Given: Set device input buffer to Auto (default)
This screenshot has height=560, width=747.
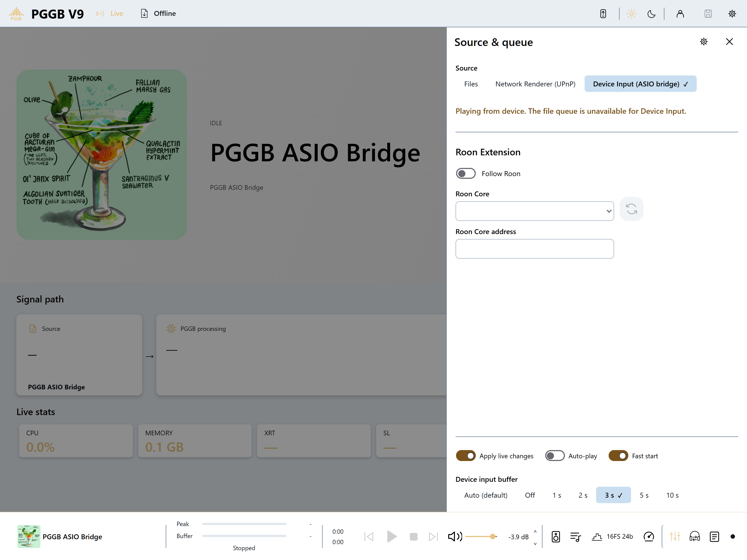Looking at the screenshot, I should point(486,495).
